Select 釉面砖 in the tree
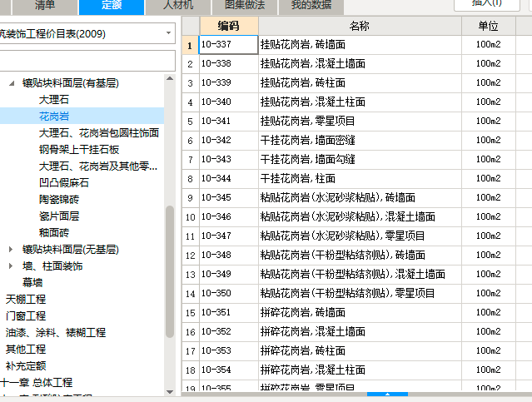532x402 pixels. [x=54, y=233]
